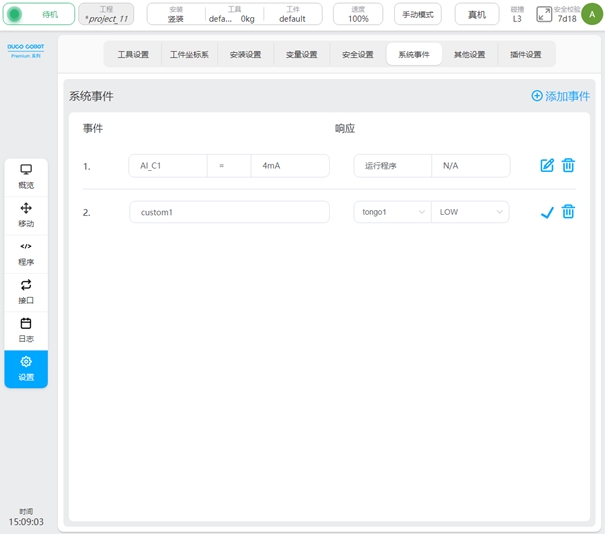Click the 手动模式 manual mode button
The height and width of the screenshot is (534, 605).
click(x=417, y=14)
